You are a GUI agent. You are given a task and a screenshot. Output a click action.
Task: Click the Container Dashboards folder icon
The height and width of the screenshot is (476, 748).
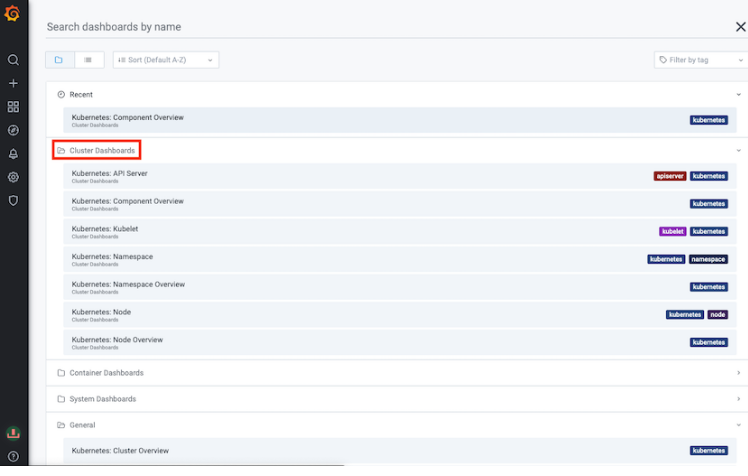[x=61, y=373]
